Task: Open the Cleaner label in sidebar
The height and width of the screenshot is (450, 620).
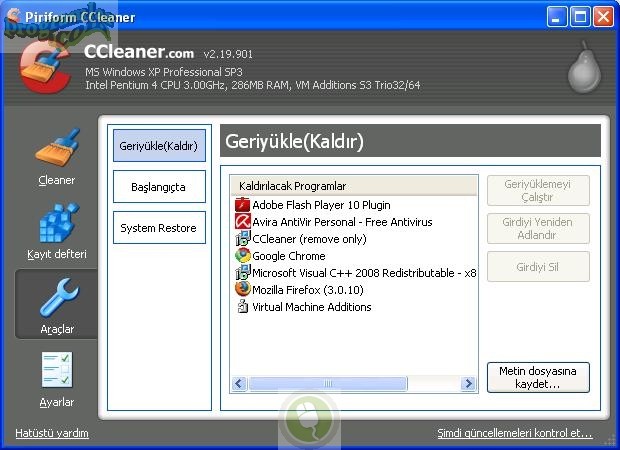Action: coord(57,180)
